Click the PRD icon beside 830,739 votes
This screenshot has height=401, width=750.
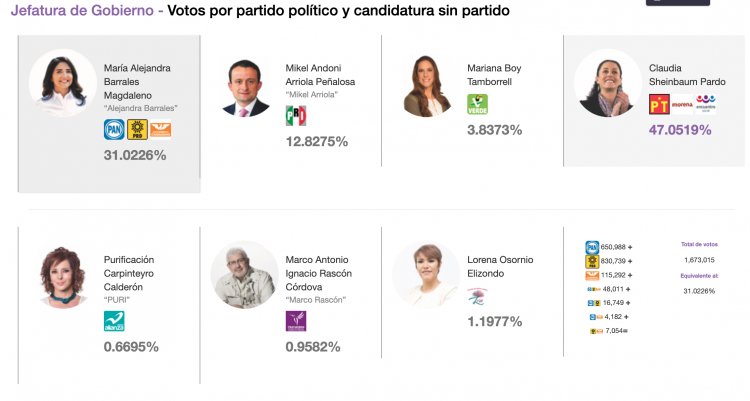(x=592, y=261)
